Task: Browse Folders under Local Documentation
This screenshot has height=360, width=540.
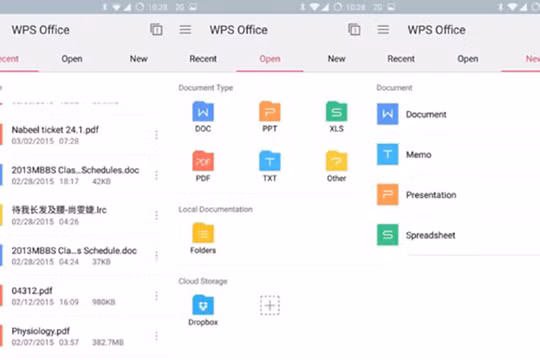Action: point(203,238)
